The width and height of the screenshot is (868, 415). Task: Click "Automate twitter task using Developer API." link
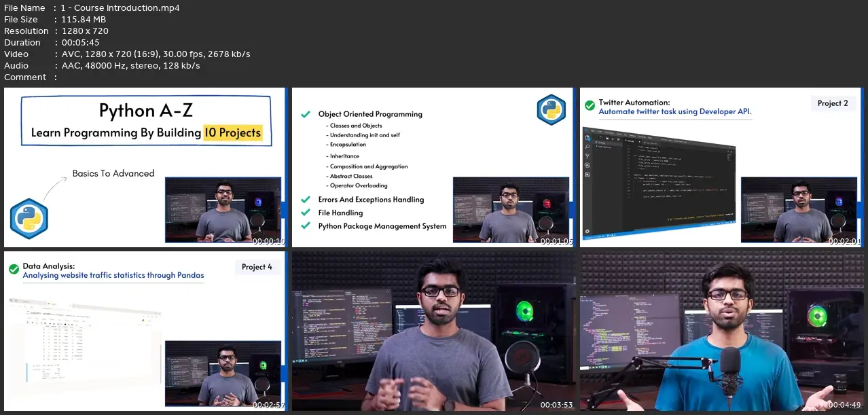click(675, 111)
